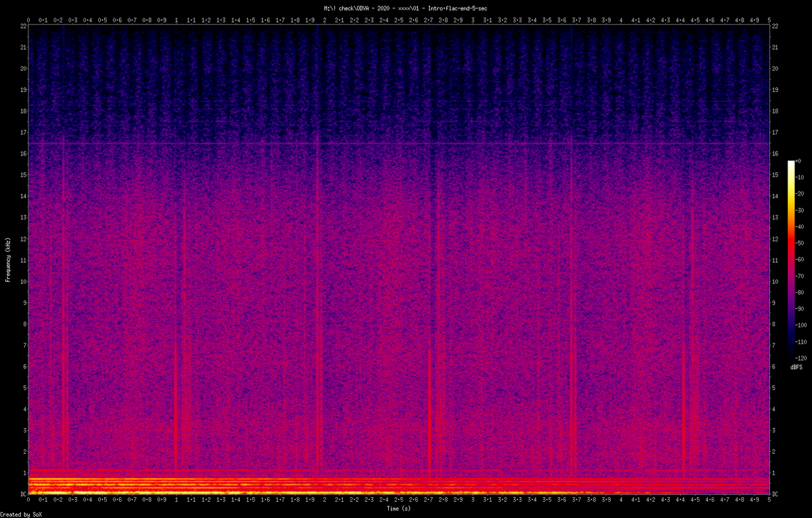
Task: Click '17' on the left frequency axis
Action: [x=23, y=133]
